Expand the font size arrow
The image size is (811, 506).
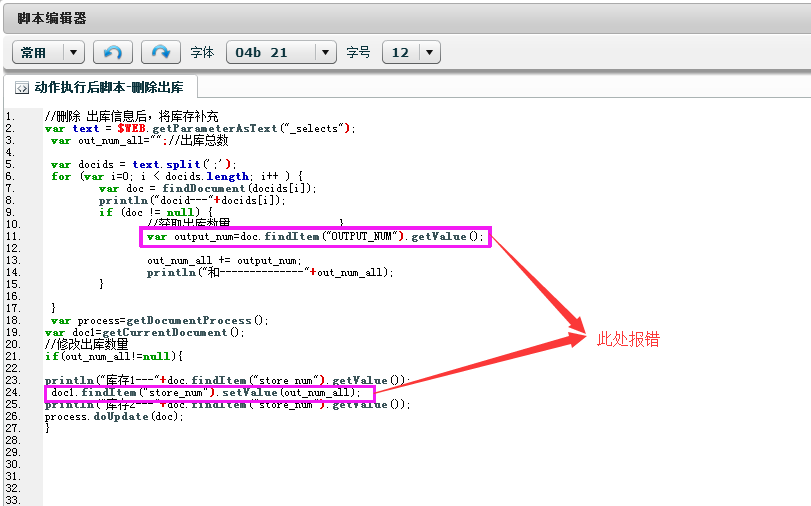[x=429, y=52]
